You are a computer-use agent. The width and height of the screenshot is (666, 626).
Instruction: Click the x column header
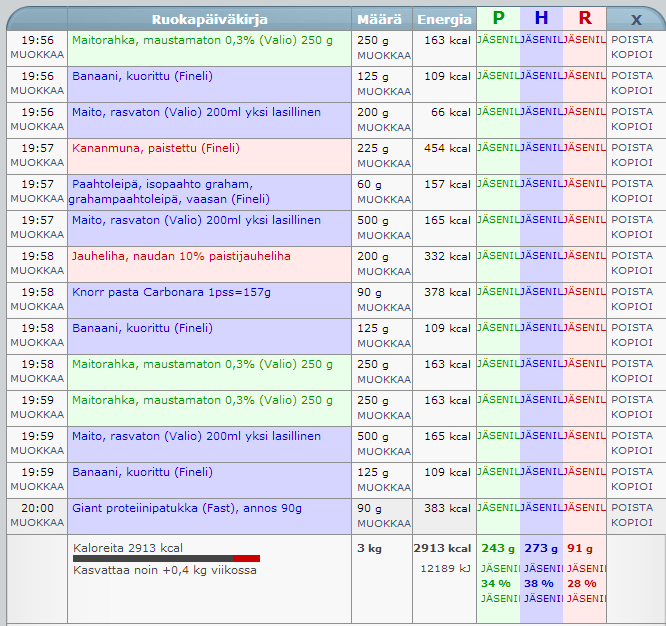tap(636, 20)
